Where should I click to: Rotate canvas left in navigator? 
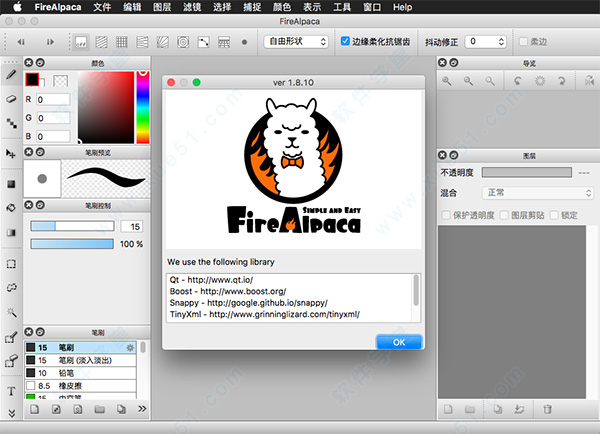click(x=518, y=81)
